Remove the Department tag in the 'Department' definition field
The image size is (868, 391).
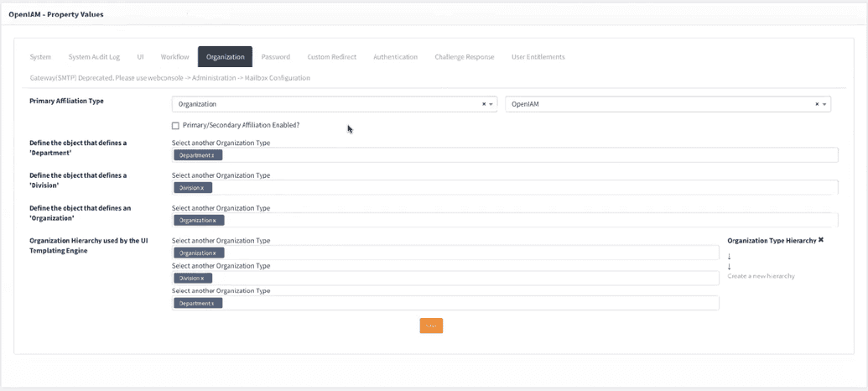213,155
